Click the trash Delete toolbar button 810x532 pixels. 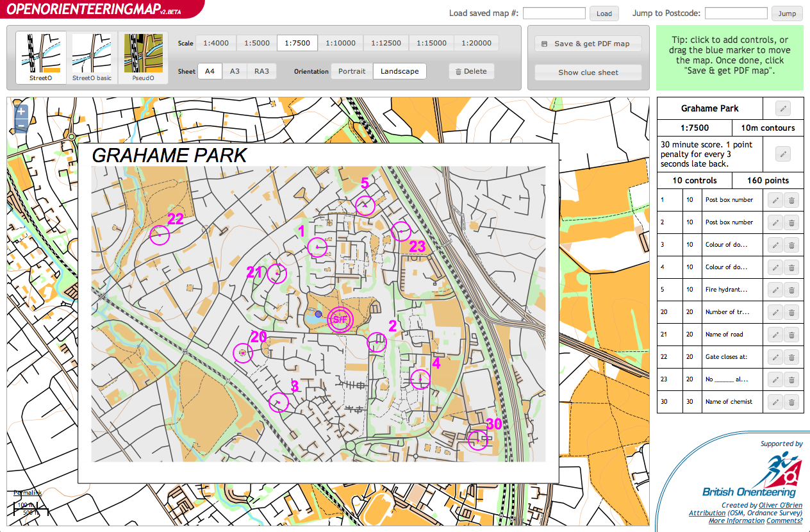471,71
